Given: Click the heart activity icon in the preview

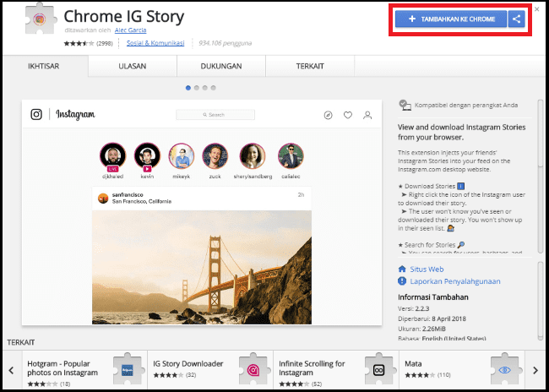Looking at the screenshot, I should (x=348, y=115).
